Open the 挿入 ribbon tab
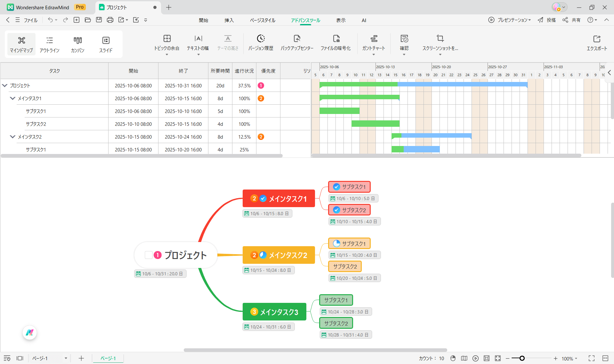 coord(229,20)
